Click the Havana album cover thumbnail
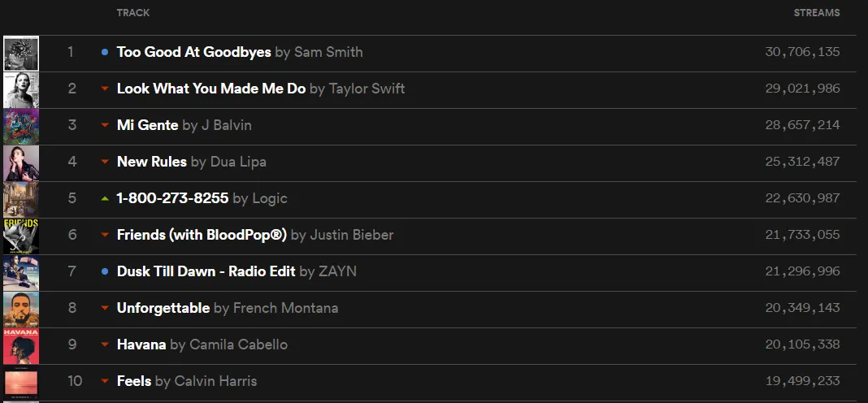 [21, 346]
